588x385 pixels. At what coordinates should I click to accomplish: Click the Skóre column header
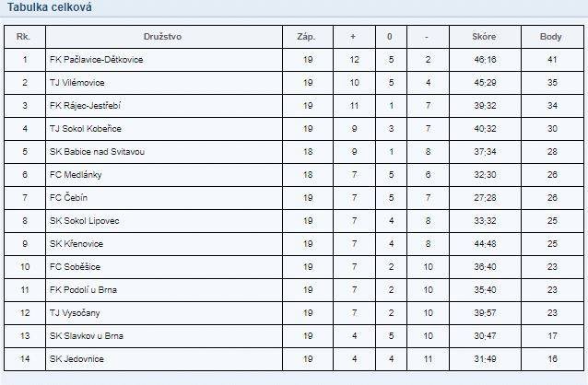point(484,37)
